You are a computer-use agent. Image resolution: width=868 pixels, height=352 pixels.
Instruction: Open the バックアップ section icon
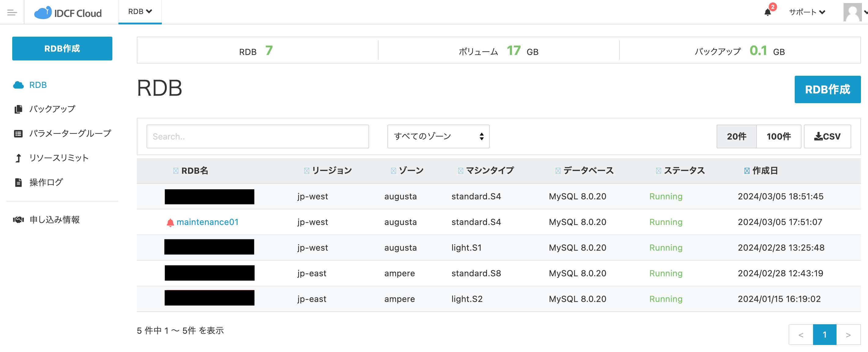coord(18,109)
